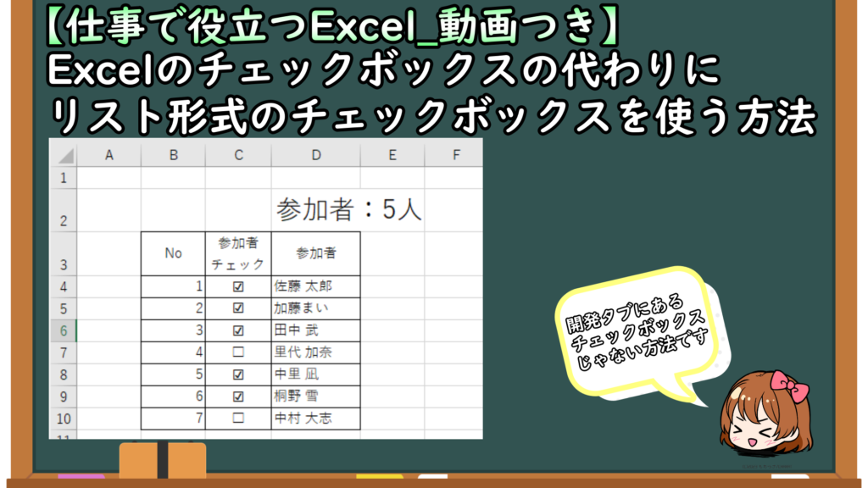Select the No column header cell

pyautogui.click(x=174, y=252)
